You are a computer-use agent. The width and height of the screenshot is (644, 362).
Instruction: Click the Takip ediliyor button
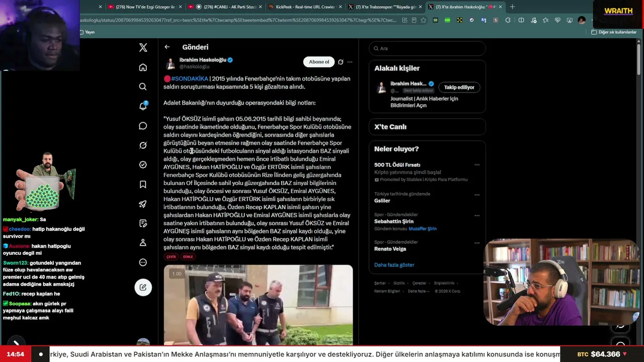[x=459, y=87]
